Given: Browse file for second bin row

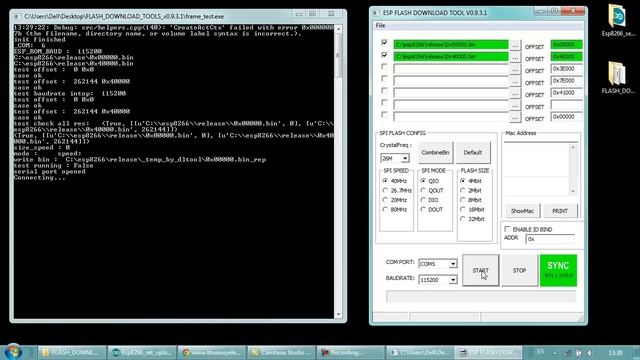Looking at the screenshot, I should [515, 58].
